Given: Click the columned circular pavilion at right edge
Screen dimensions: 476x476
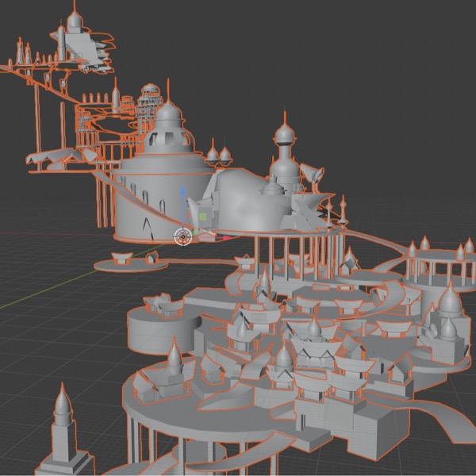Looking at the screenshot, I should point(435,270).
